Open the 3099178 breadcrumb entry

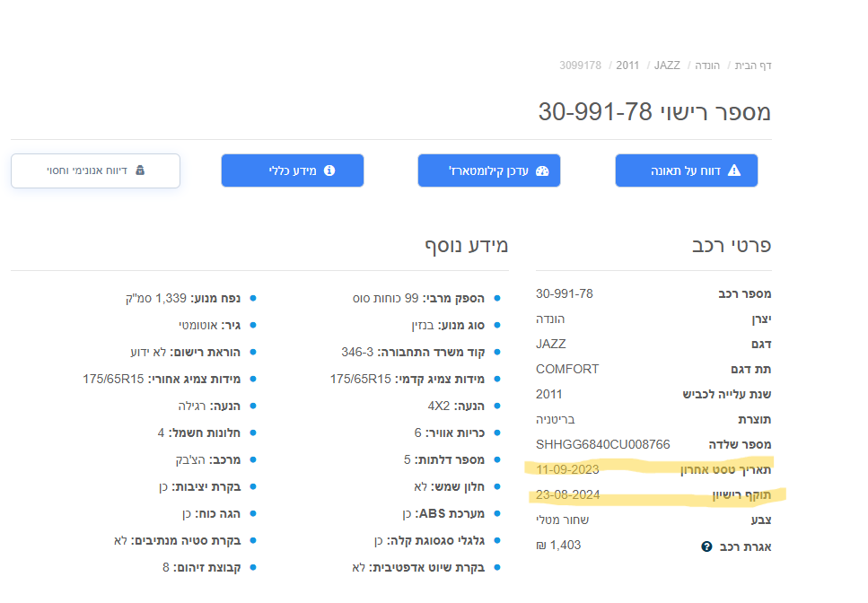click(x=582, y=65)
